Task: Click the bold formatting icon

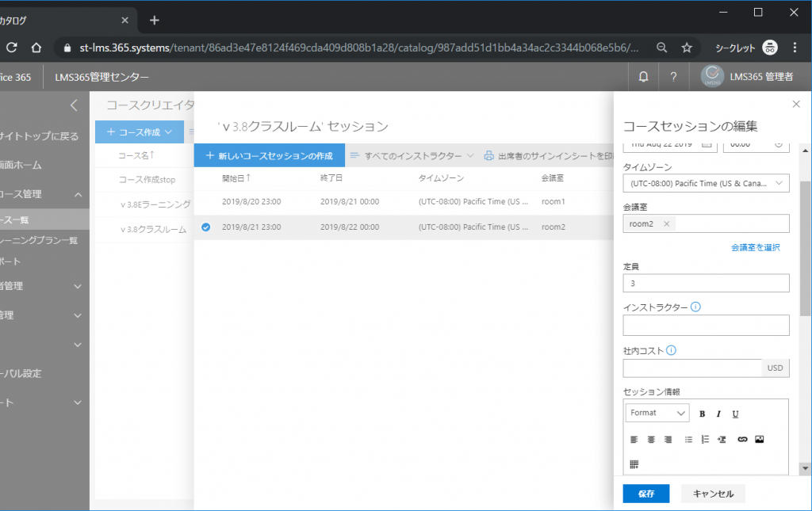Action: coord(703,414)
